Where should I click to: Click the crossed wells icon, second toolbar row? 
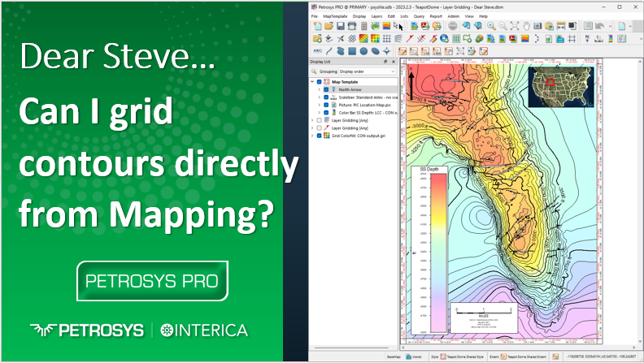click(341, 38)
